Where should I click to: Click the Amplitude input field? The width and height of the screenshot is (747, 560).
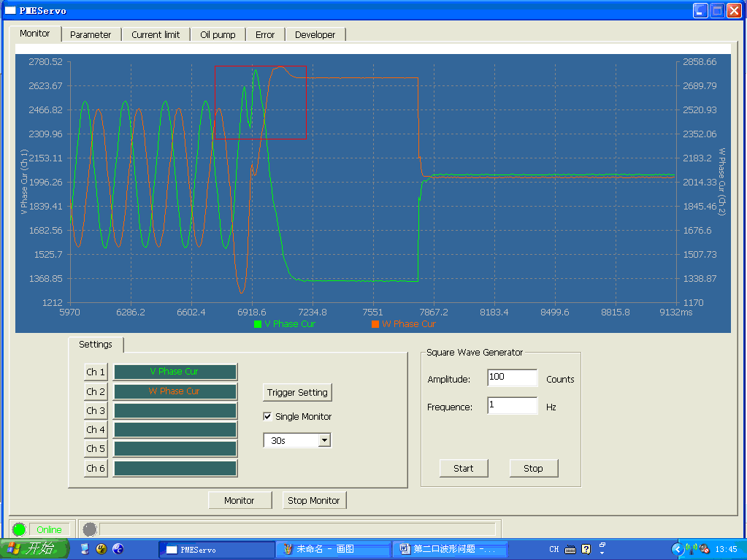coord(512,377)
